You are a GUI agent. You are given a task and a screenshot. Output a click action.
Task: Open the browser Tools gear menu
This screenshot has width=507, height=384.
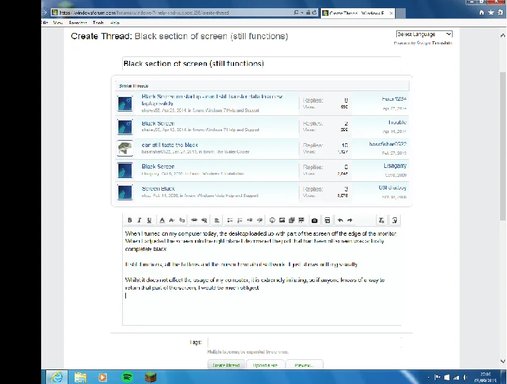(x=500, y=12)
